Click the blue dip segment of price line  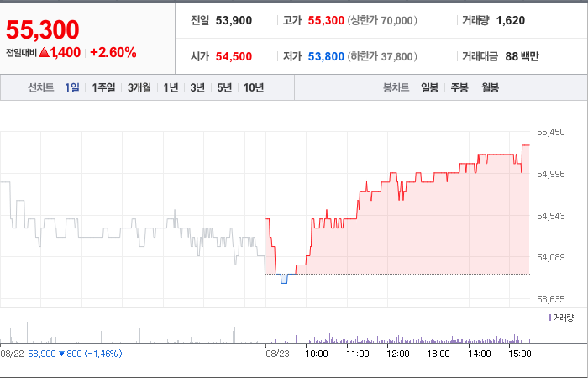[x=284, y=279]
